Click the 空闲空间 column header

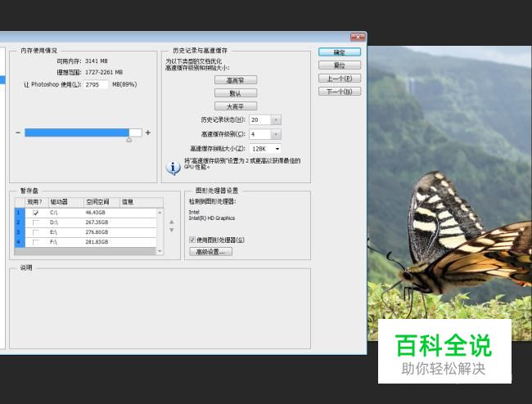101,202
